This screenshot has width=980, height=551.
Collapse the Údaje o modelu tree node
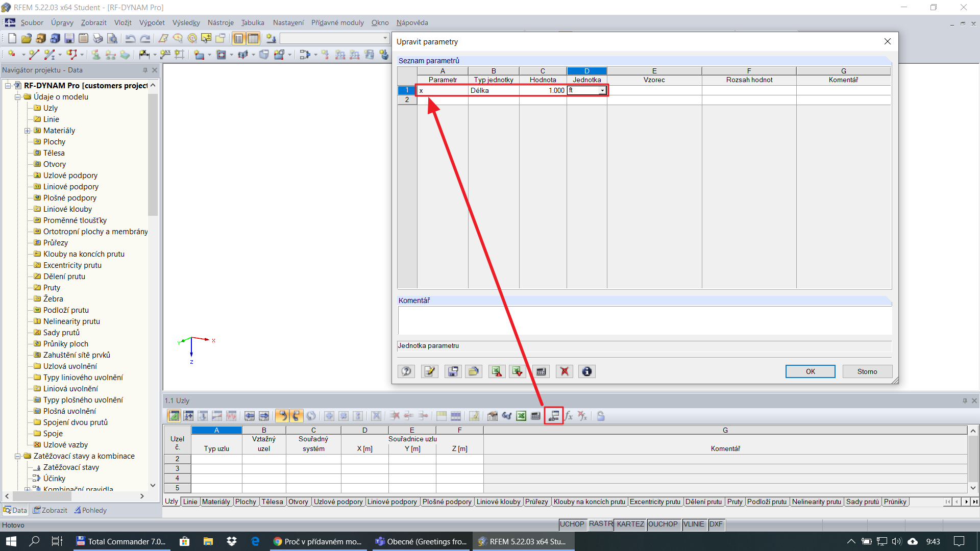[18, 97]
